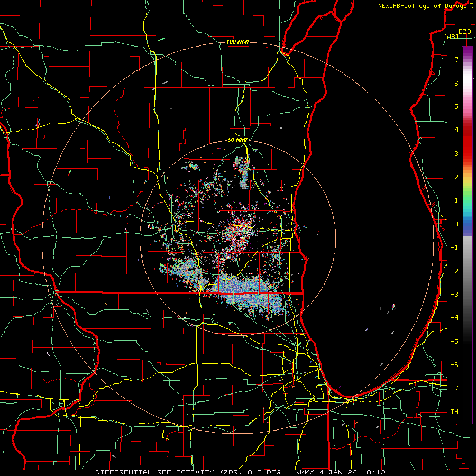The width and height of the screenshot is (476, 476).
Task: Click the DIFFERENTIAL REFLECTIVITY (ZDR) caption text
Action: pos(169,472)
